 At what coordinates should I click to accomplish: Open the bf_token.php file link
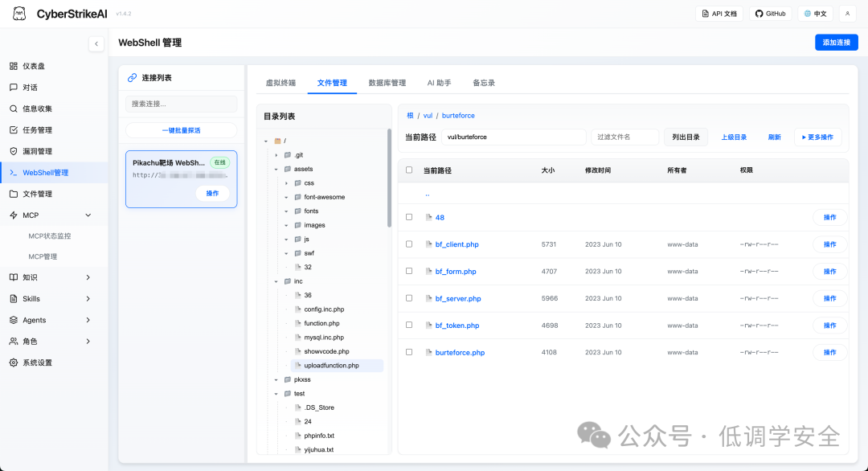pos(457,326)
